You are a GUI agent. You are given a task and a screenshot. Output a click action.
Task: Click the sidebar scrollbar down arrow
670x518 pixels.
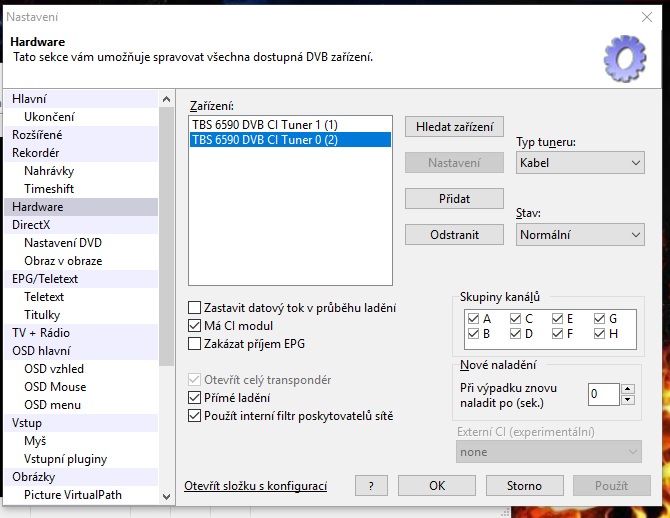point(166,495)
